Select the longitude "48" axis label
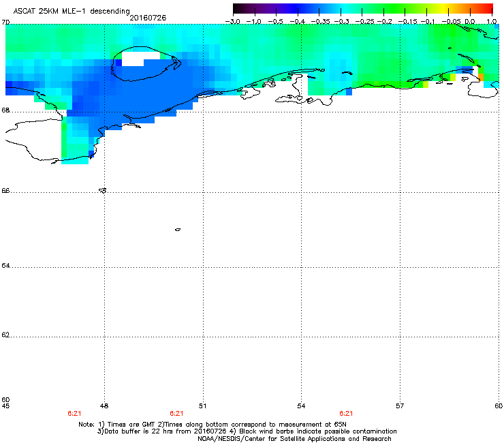This screenshot has height=443, width=504. click(x=104, y=406)
